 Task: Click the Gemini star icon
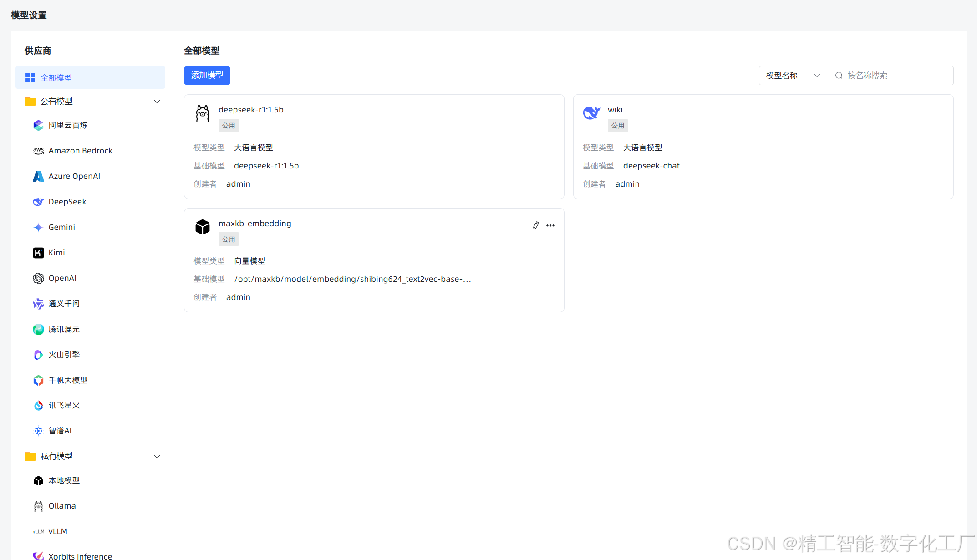point(38,227)
